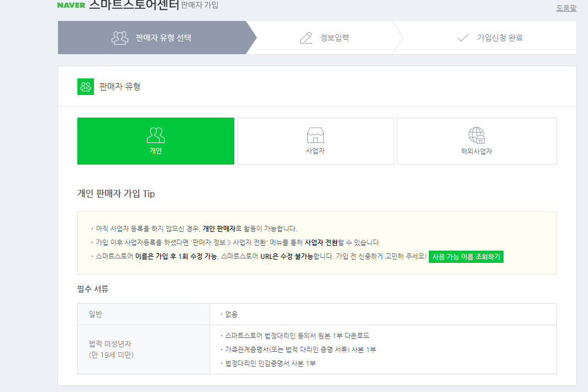
Task: Click the 개인 people icon
Action: [156, 135]
